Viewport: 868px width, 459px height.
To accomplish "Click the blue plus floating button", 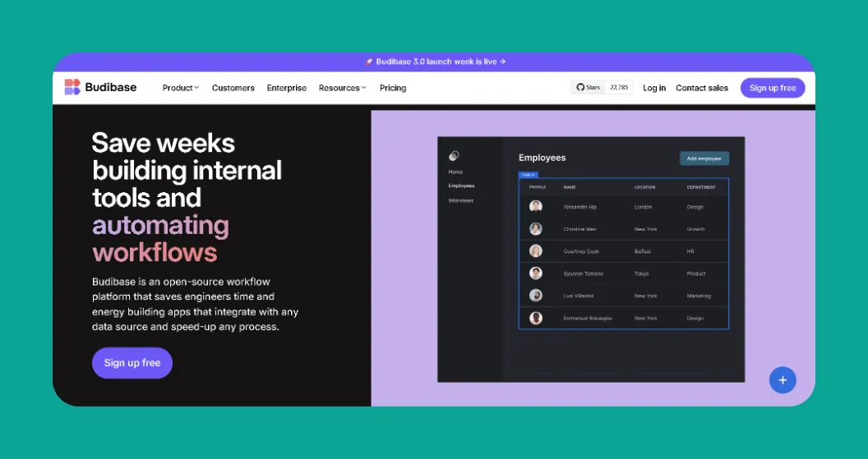I will 782,380.
